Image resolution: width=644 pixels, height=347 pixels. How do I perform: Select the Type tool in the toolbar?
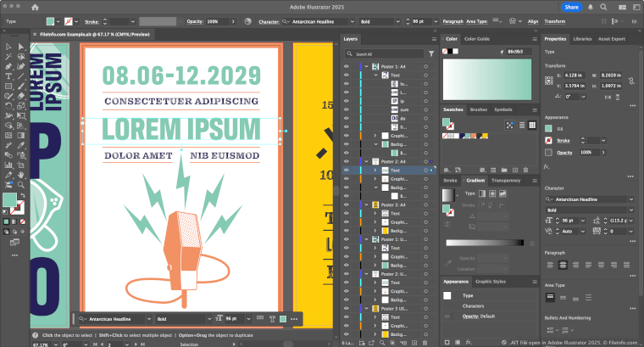click(x=8, y=76)
